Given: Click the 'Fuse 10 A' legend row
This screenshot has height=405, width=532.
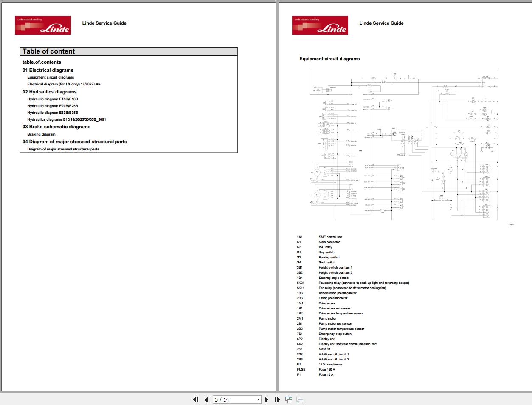Looking at the screenshot, I should [x=315, y=375].
